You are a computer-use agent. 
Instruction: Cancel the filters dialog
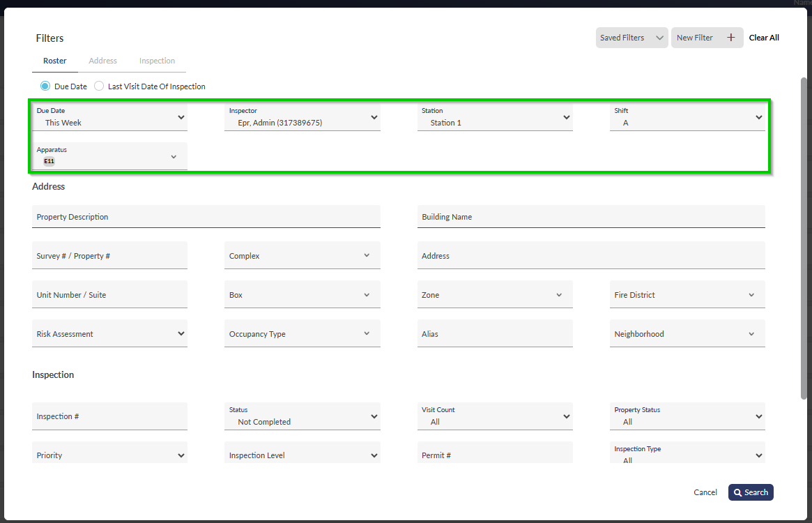pos(705,492)
